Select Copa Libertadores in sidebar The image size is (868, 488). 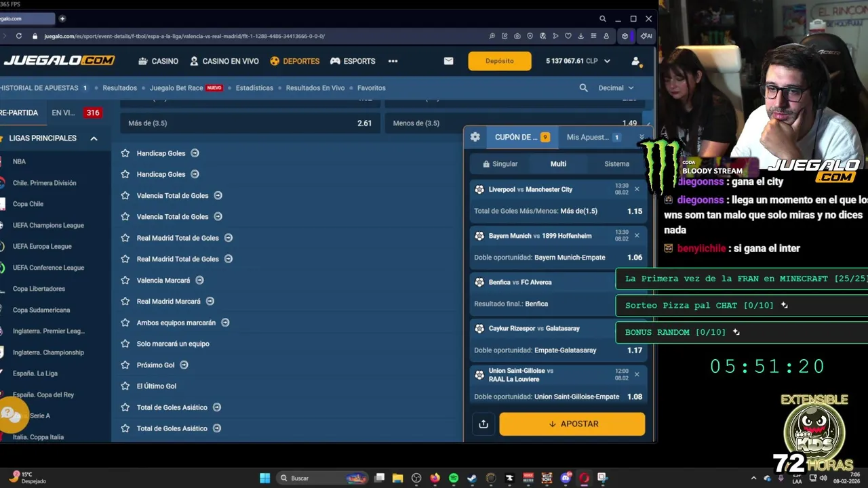pyautogui.click(x=39, y=289)
